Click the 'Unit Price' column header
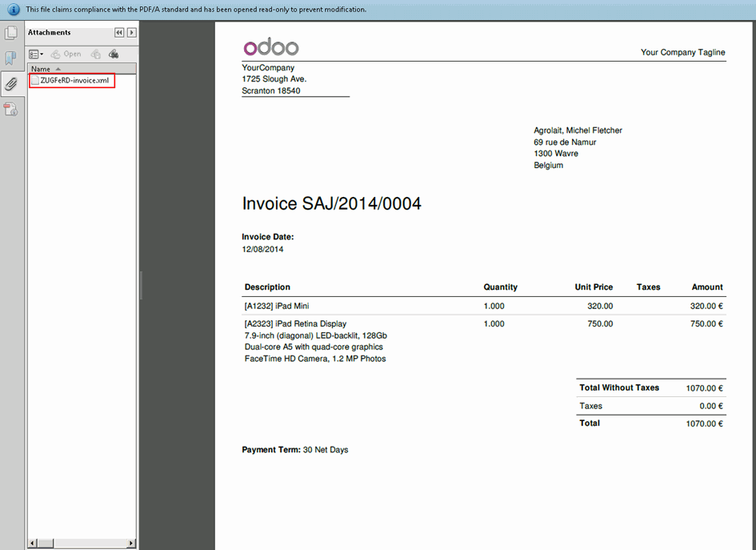This screenshot has height=550, width=756. tap(594, 287)
